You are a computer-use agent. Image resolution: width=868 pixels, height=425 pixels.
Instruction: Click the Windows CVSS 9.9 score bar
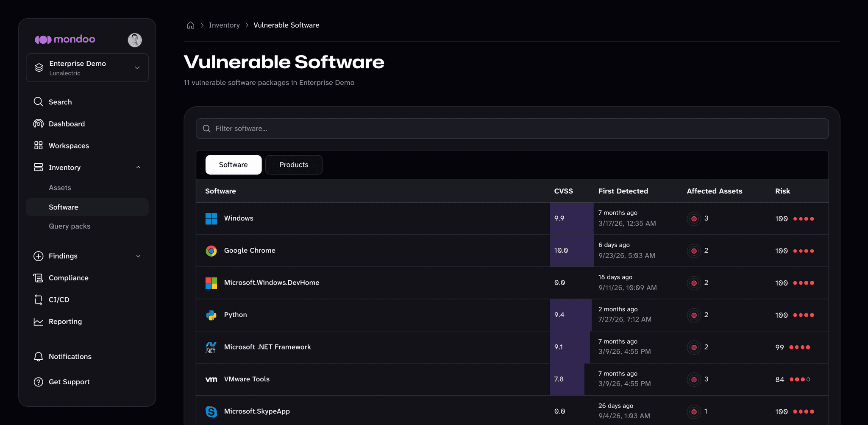pos(572,218)
